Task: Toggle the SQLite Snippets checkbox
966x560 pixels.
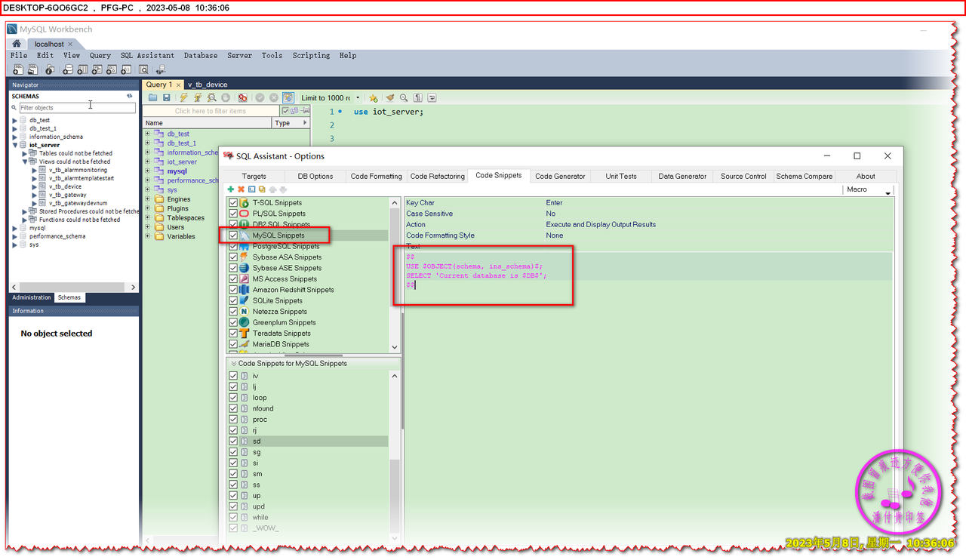Action: point(233,301)
